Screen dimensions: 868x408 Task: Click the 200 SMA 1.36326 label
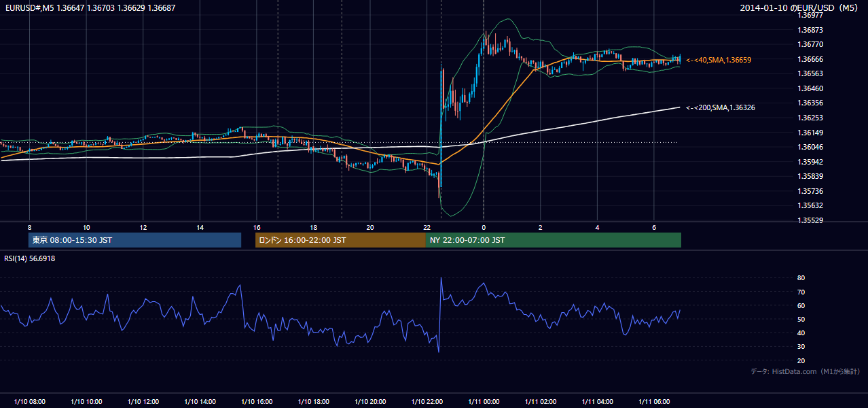coord(721,107)
